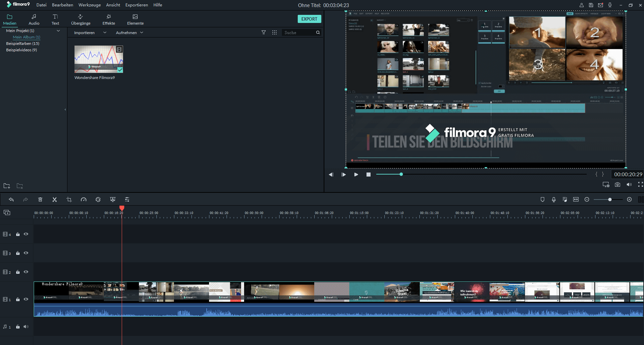Lock video track 3
Screen dimensions: 644x345
click(x=18, y=253)
